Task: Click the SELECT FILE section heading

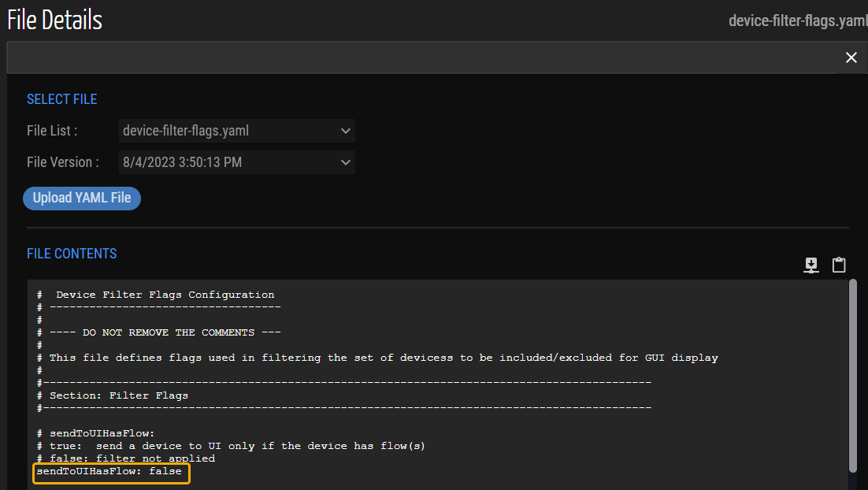Action: (62, 100)
